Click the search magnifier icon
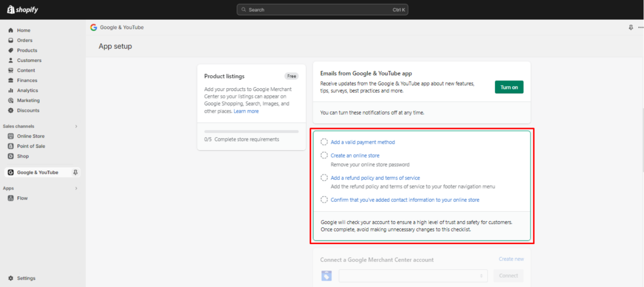Viewport: 644px width, 287px height. point(244,10)
